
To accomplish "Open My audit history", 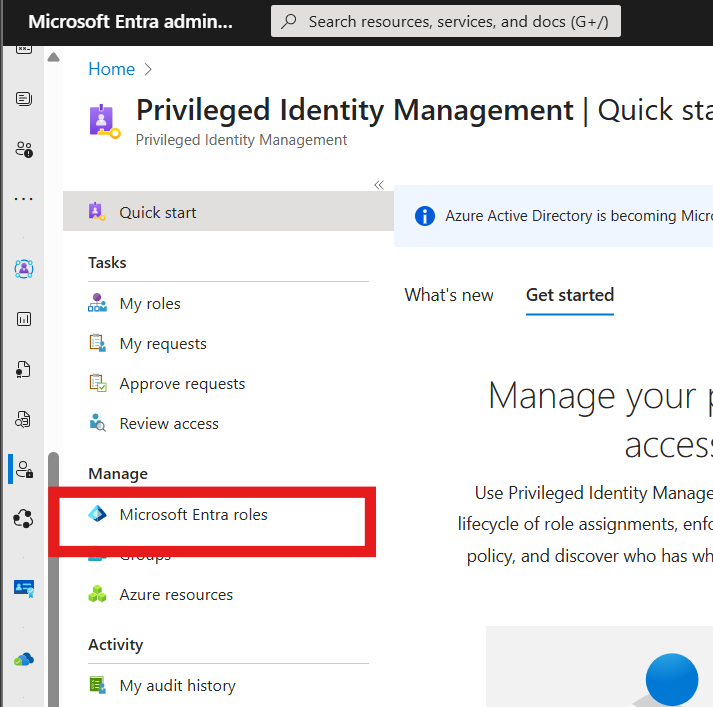I will (177, 685).
